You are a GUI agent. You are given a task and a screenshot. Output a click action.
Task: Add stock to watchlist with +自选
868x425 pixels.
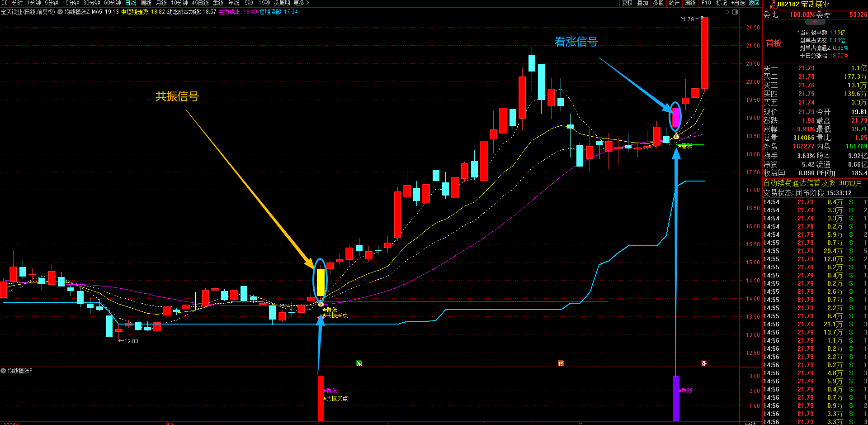(738, 3)
